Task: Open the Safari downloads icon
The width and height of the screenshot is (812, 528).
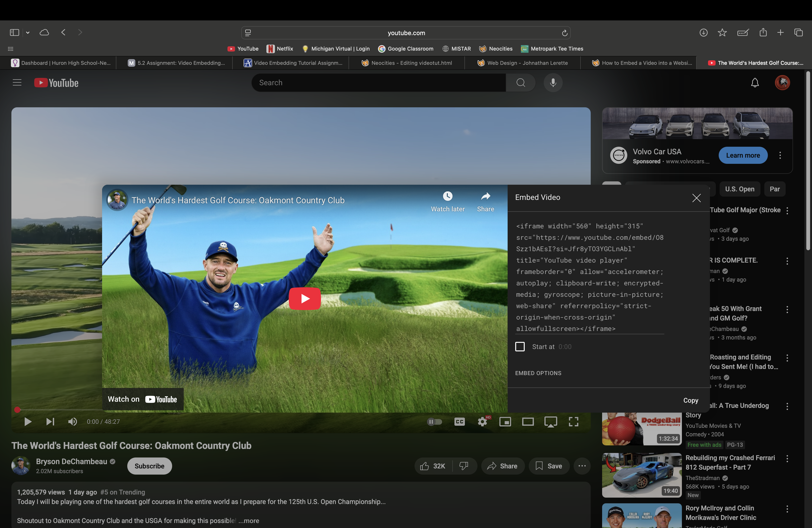Action: (703, 32)
